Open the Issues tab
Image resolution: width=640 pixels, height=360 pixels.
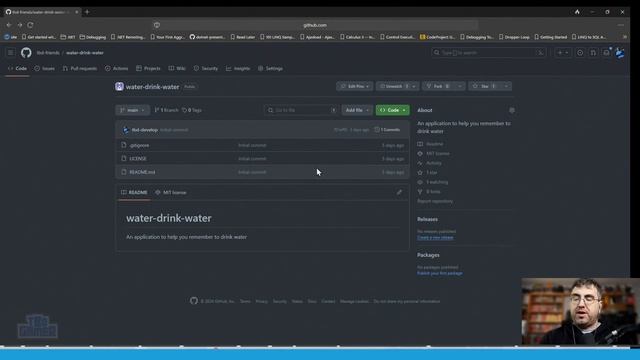coord(44,69)
